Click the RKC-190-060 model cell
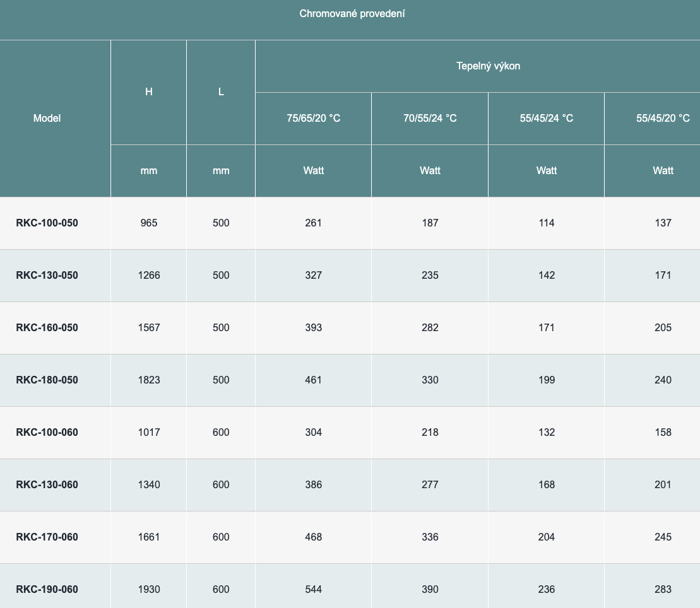This screenshot has width=700, height=608. pos(47,589)
